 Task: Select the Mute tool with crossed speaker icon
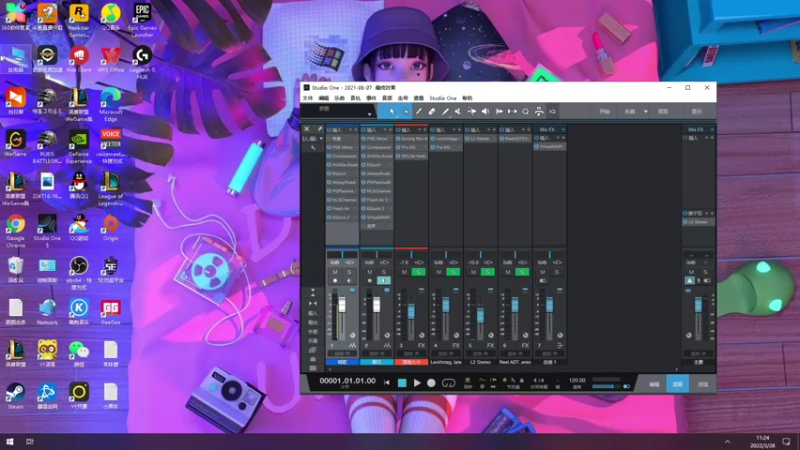[458, 111]
